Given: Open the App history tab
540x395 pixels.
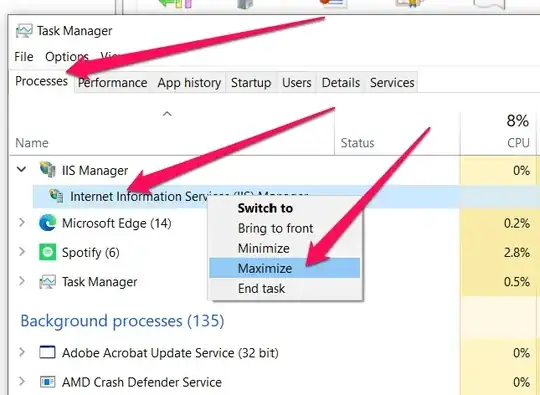Looking at the screenshot, I should coord(189,83).
